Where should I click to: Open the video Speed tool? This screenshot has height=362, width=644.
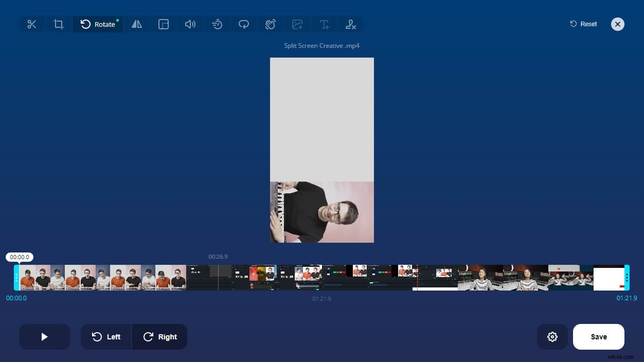(x=217, y=24)
